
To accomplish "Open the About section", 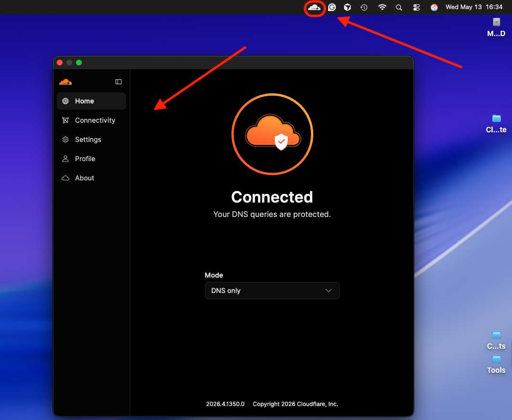I will coord(91,178).
